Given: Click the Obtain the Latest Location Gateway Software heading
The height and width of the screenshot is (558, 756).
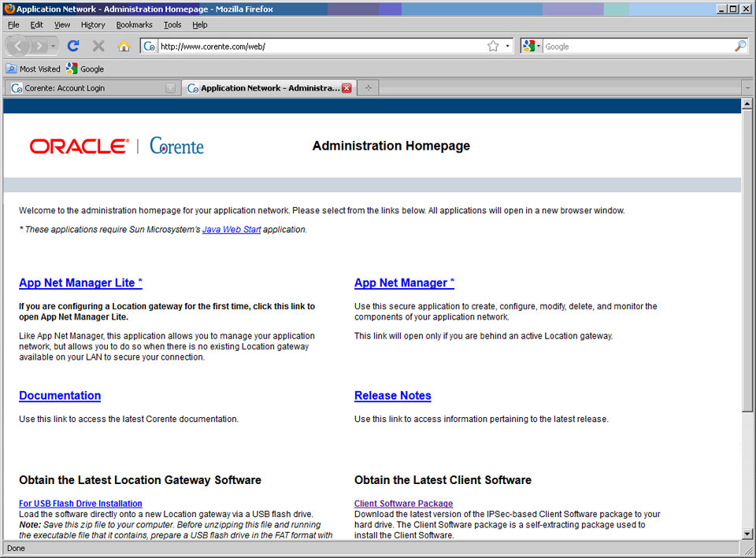Looking at the screenshot, I should (140, 480).
